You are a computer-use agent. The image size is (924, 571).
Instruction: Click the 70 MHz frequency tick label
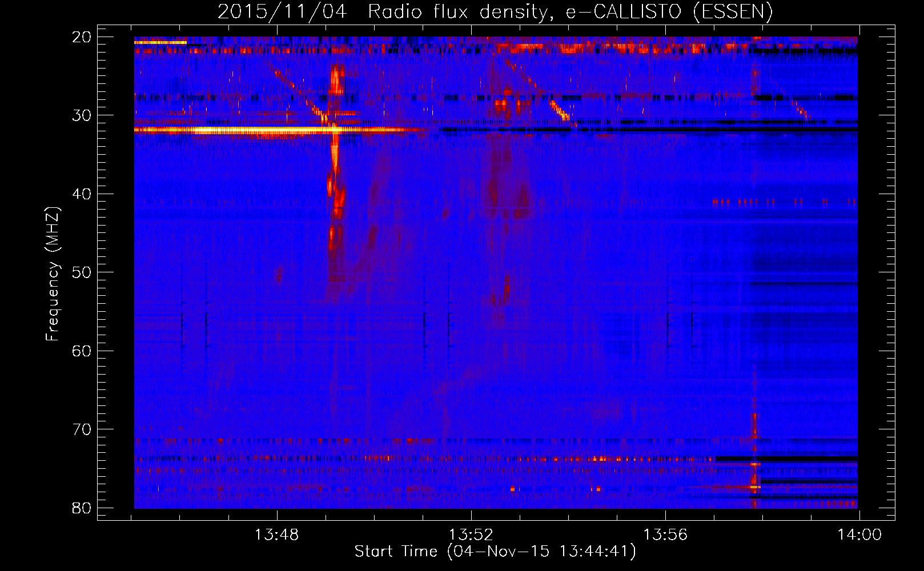[82, 429]
